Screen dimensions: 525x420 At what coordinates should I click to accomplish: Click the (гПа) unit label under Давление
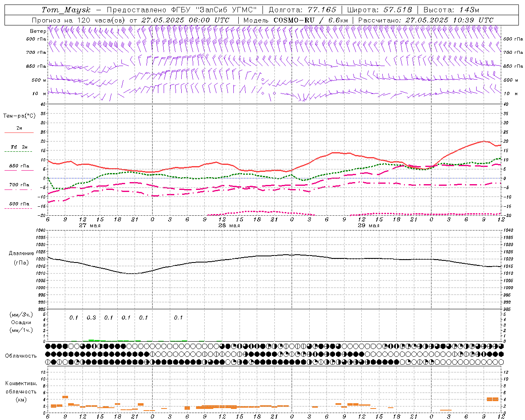tap(21, 263)
